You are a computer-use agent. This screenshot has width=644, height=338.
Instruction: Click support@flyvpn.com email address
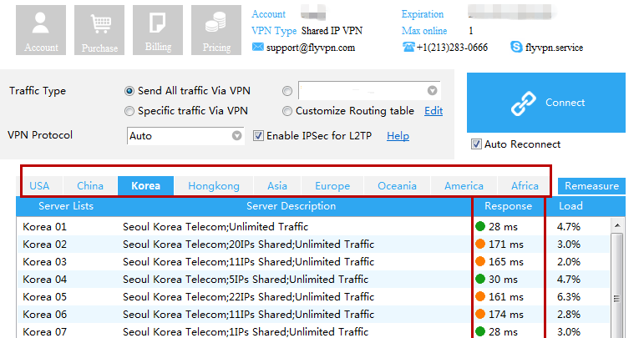click(311, 48)
